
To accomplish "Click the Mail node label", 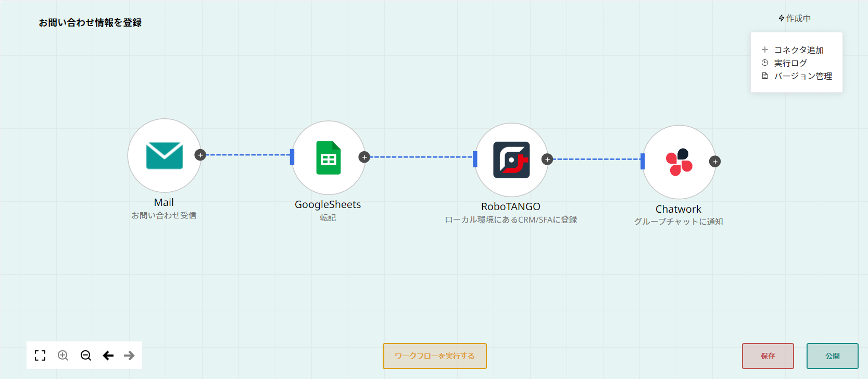I will [164, 202].
